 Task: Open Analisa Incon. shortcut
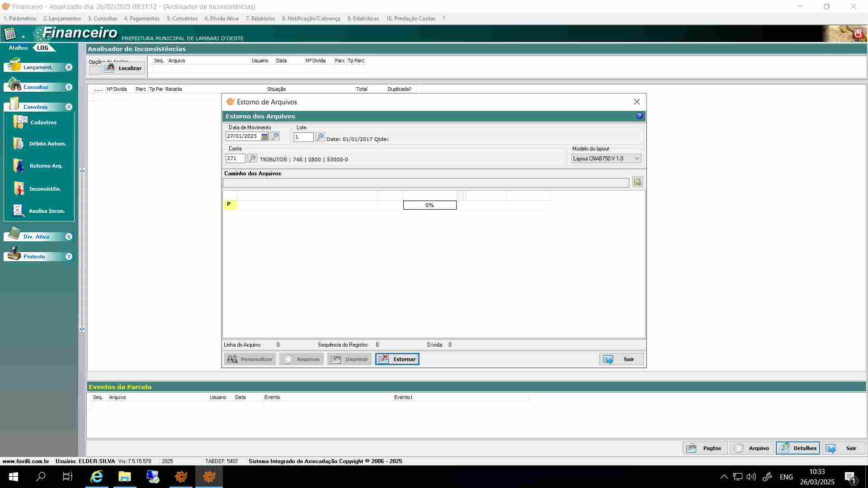click(18, 211)
